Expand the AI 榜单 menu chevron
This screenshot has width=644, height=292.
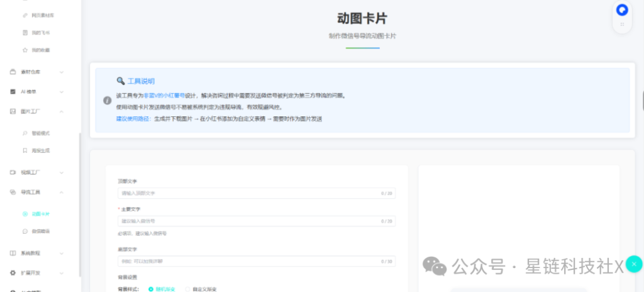click(x=62, y=92)
